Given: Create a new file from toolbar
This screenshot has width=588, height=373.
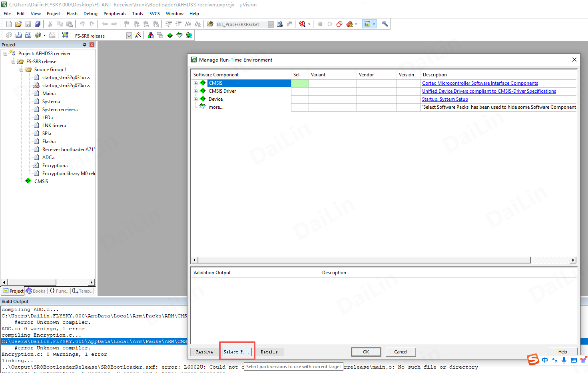Looking at the screenshot, I should (9, 24).
